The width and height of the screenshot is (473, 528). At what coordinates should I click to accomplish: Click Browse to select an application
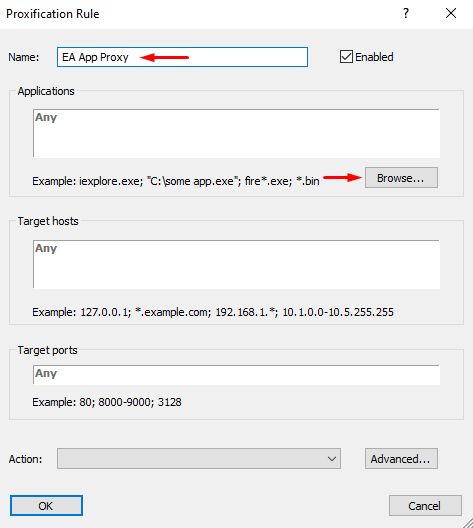[x=401, y=177]
